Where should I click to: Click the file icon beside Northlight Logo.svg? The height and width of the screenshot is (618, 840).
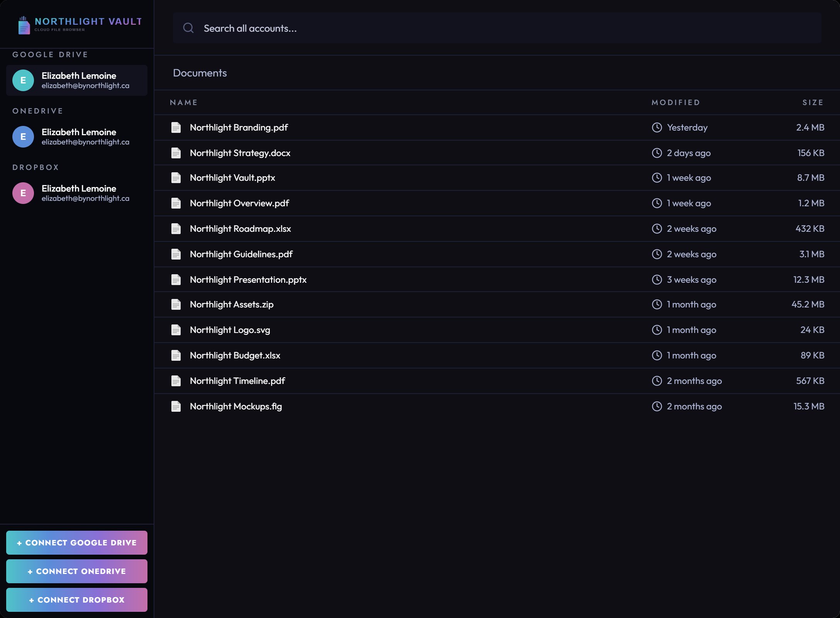coord(176,330)
